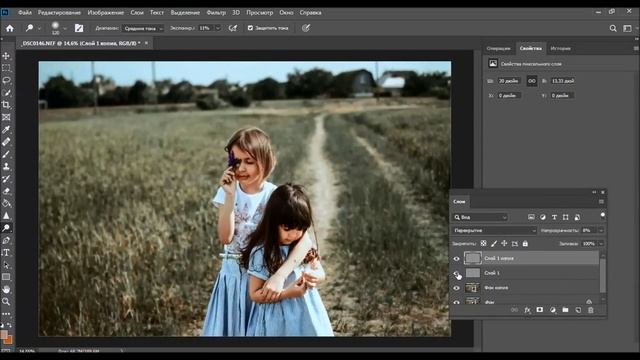Select the Rectangular Marquee tool

[6, 68]
